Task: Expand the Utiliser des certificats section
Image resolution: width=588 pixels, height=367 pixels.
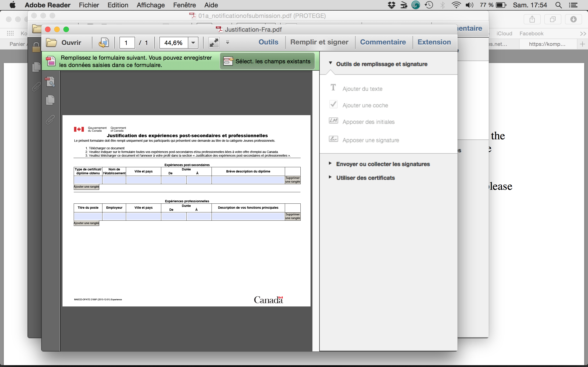Action: [365, 178]
